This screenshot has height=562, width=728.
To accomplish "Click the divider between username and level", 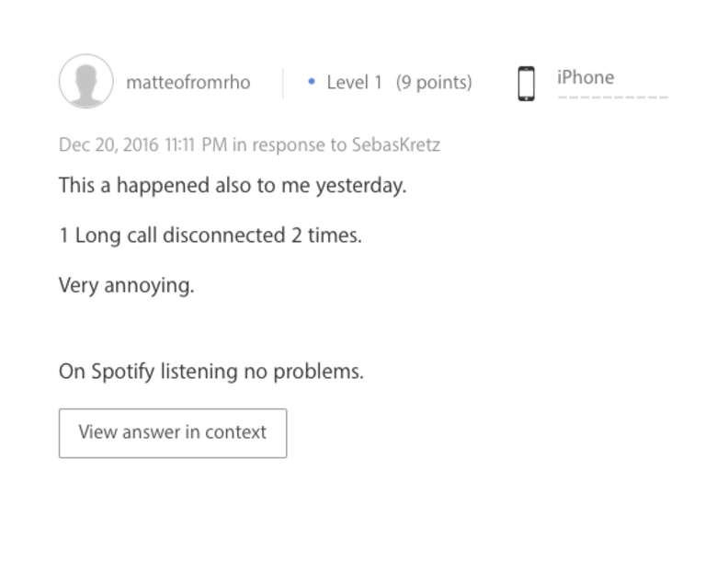I will (283, 83).
